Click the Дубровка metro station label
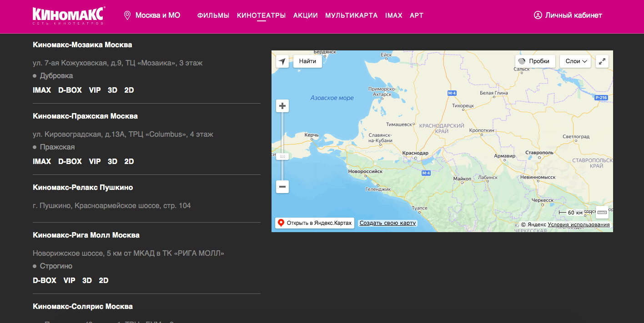 coord(56,76)
